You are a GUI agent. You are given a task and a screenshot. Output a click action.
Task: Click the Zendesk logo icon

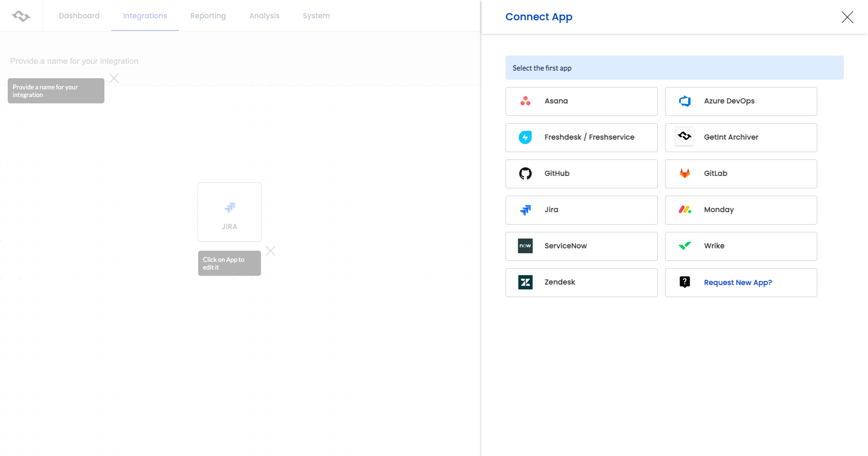(525, 282)
